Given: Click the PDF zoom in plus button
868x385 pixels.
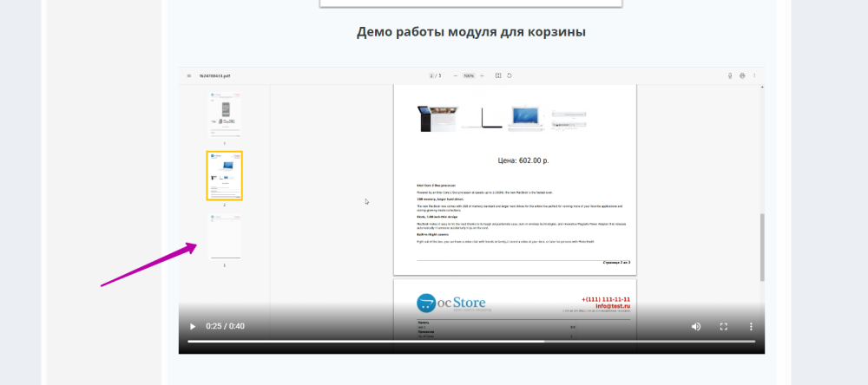Looking at the screenshot, I should (x=482, y=75).
